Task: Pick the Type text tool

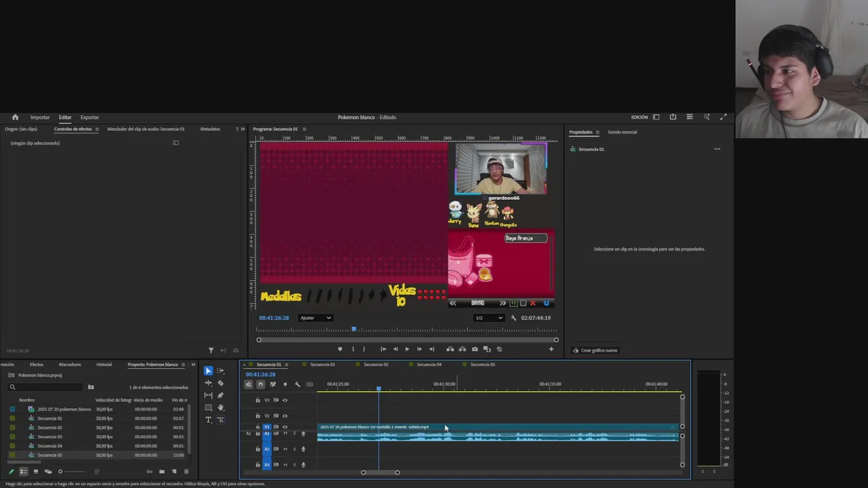Action: click(x=208, y=420)
